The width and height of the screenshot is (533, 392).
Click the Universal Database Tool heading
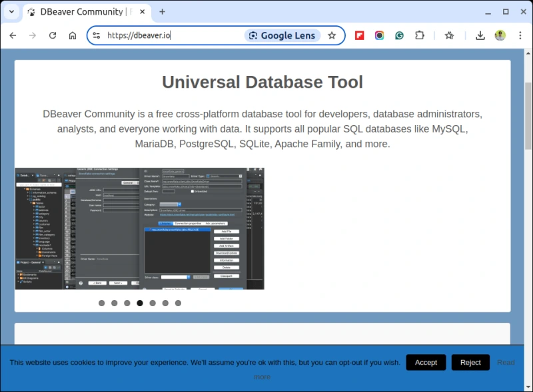263,83
